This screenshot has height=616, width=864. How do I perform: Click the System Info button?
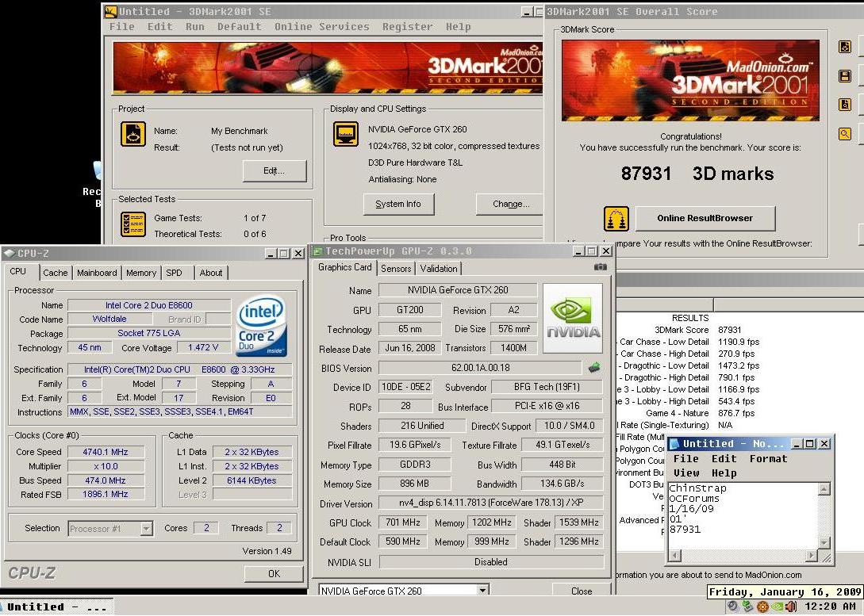click(398, 205)
